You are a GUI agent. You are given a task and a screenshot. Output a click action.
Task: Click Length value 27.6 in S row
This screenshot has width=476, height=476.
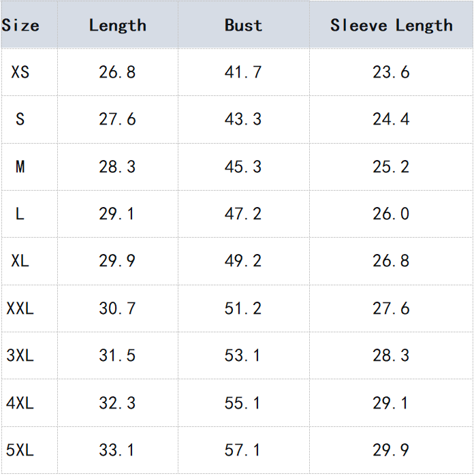pos(118,119)
